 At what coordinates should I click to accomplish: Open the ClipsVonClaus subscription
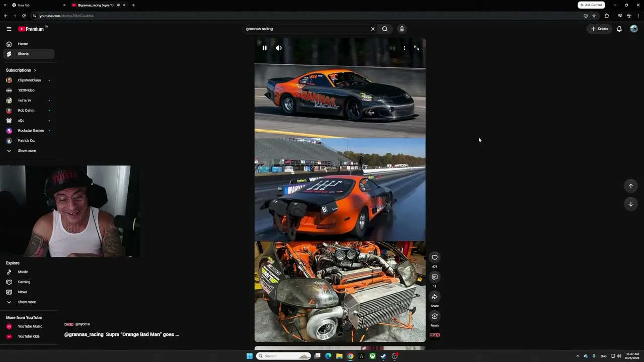[29, 80]
